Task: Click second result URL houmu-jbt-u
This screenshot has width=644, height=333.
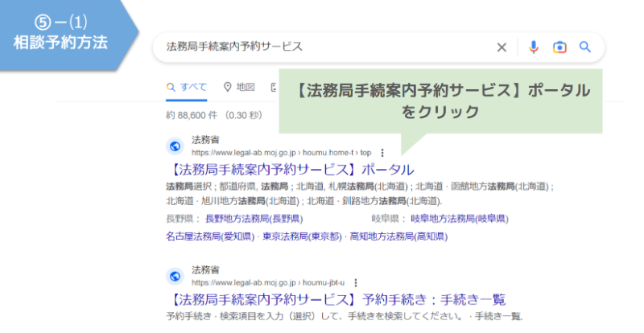Action: [268, 282]
